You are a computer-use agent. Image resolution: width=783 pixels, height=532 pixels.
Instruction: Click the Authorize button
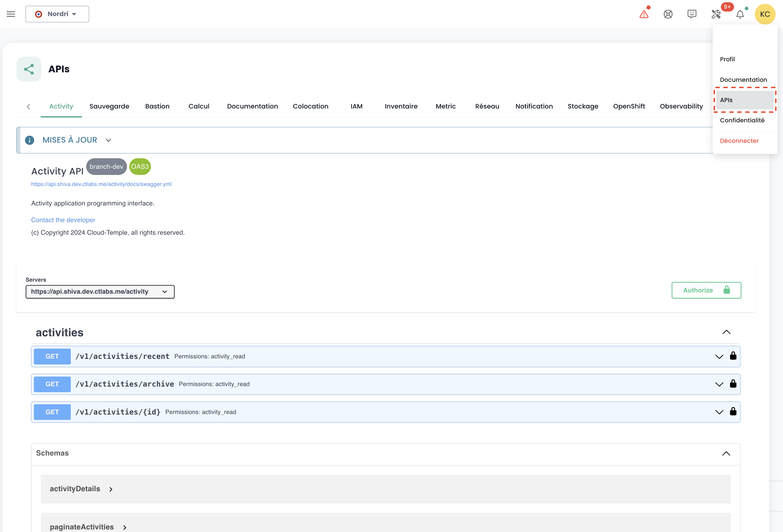706,290
